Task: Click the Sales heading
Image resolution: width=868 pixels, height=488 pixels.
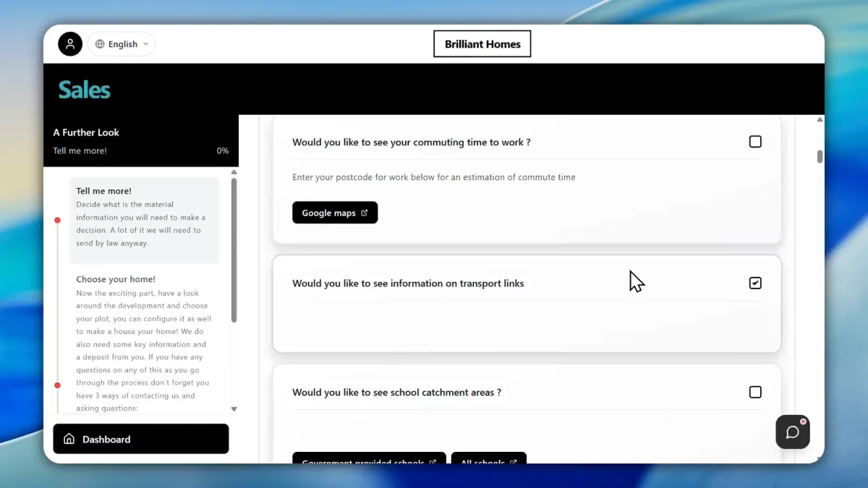Action: pyautogui.click(x=85, y=90)
